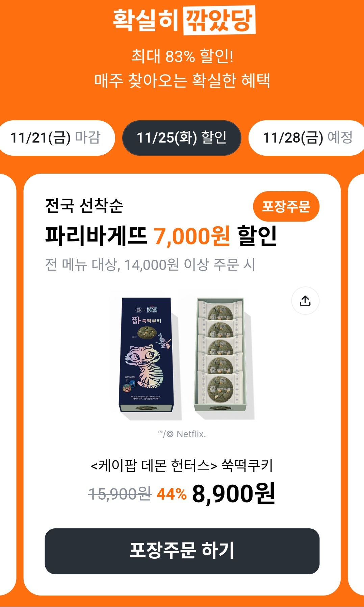Tap the 전국 선착순 label
This screenshot has height=607, width=364.
[x=84, y=206]
